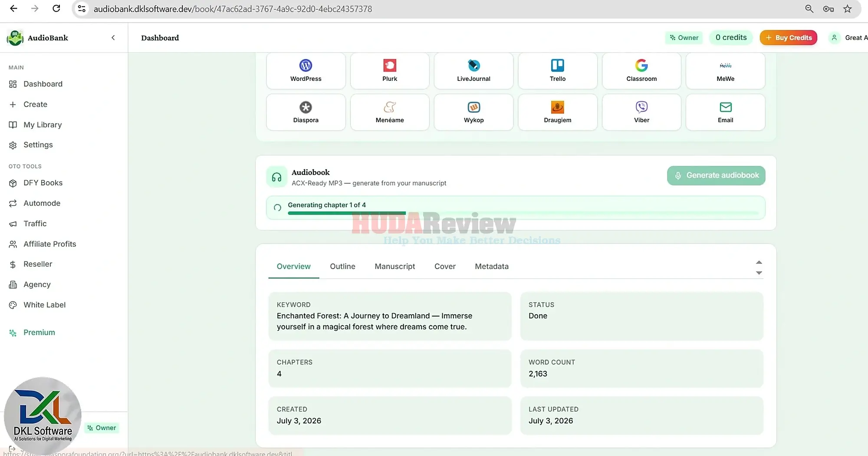
Task: Switch to the Outline tab
Action: [x=342, y=266]
